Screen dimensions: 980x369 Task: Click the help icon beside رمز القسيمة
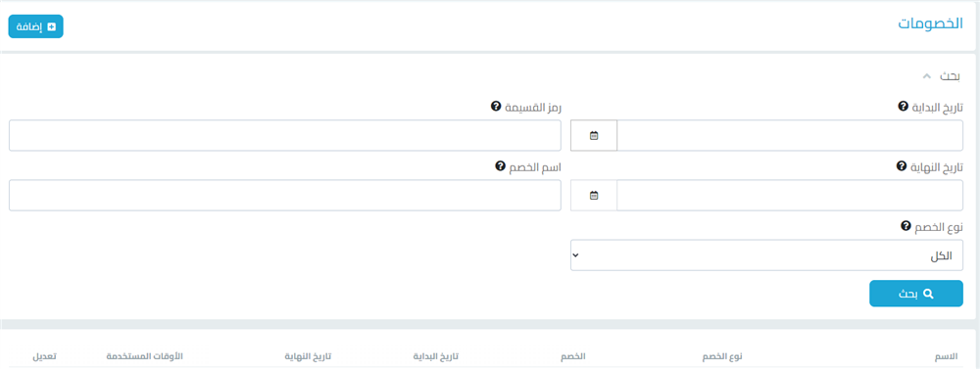coord(496,107)
